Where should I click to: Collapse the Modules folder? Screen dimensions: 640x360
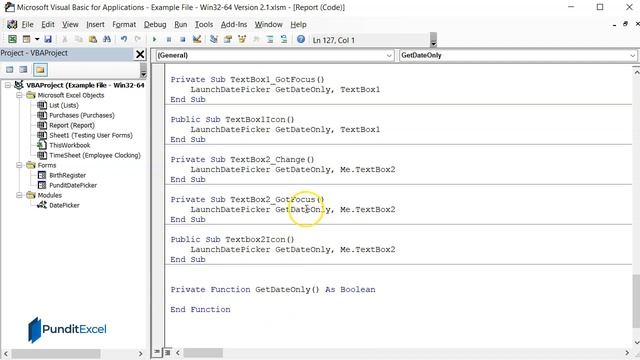[x=19, y=195]
